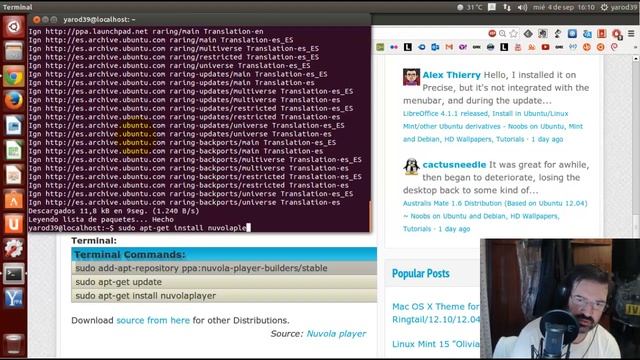The height and width of the screenshot is (360, 640).
Task: Open the sound volume indicator
Action: (522, 7)
